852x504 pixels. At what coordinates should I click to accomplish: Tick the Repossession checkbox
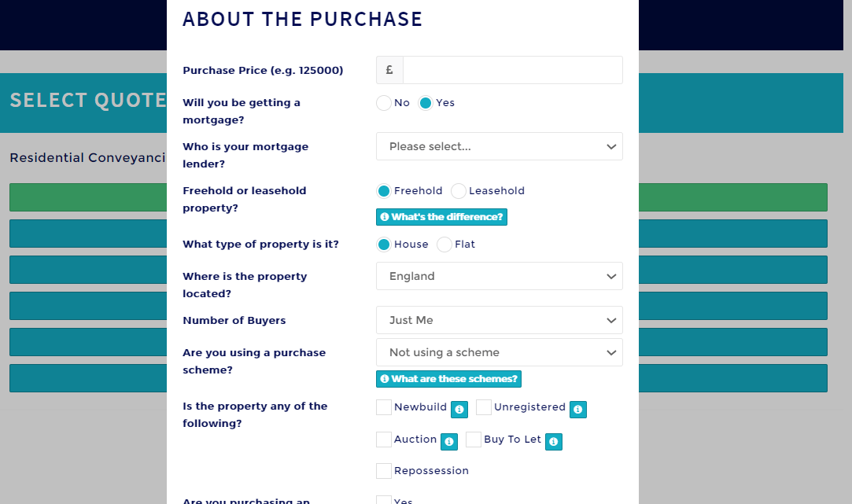[383, 470]
